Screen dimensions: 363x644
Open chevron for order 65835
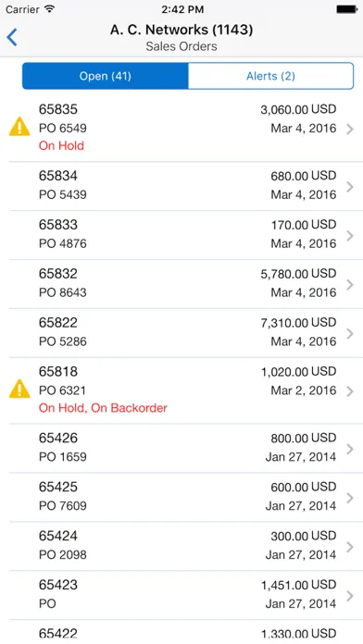click(350, 130)
